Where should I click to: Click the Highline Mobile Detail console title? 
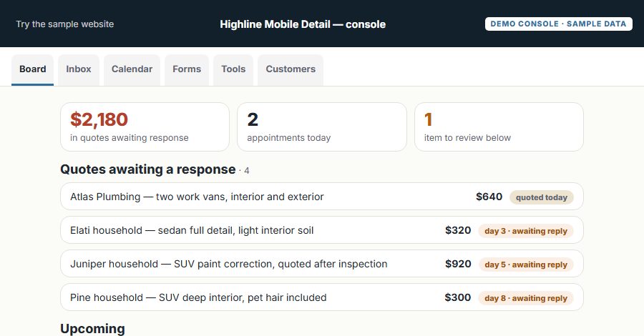303,24
